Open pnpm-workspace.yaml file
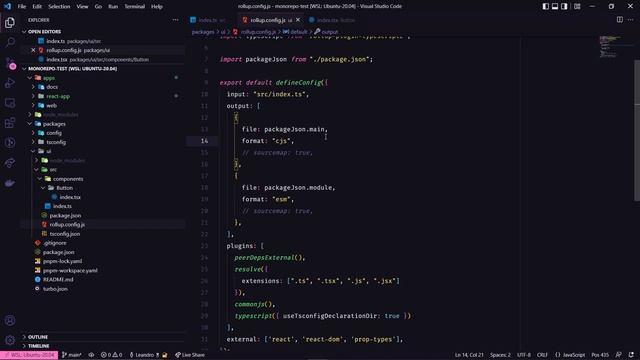 click(70, 271)
